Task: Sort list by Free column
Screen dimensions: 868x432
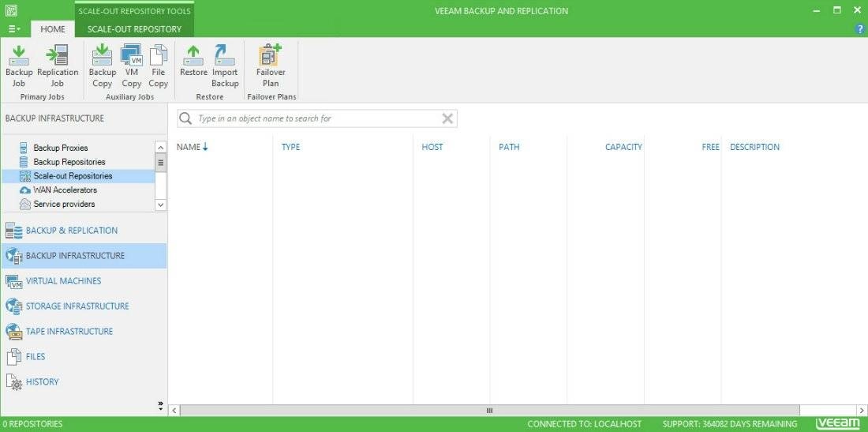Action: (710, 147)
